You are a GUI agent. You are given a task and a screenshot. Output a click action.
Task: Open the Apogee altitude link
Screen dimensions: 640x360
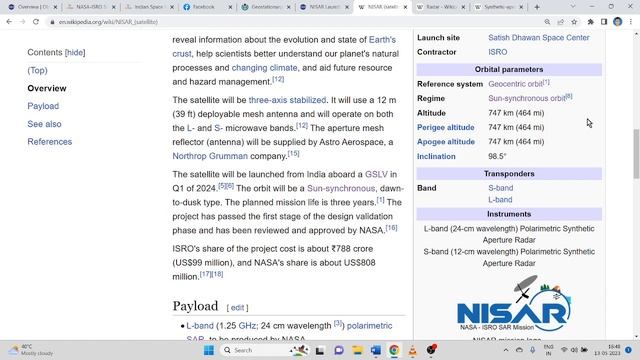446,142
